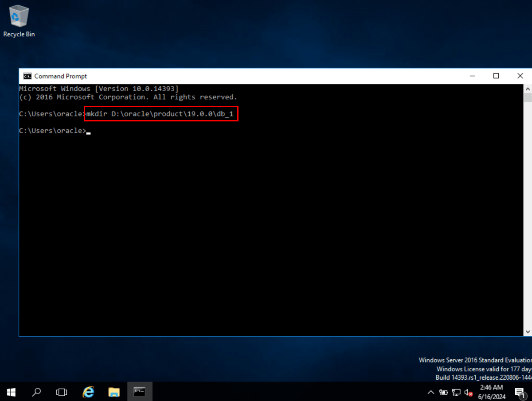Screen dimensions: 532x401
Task: Click the network status tray icon
Action: [456, 392]
